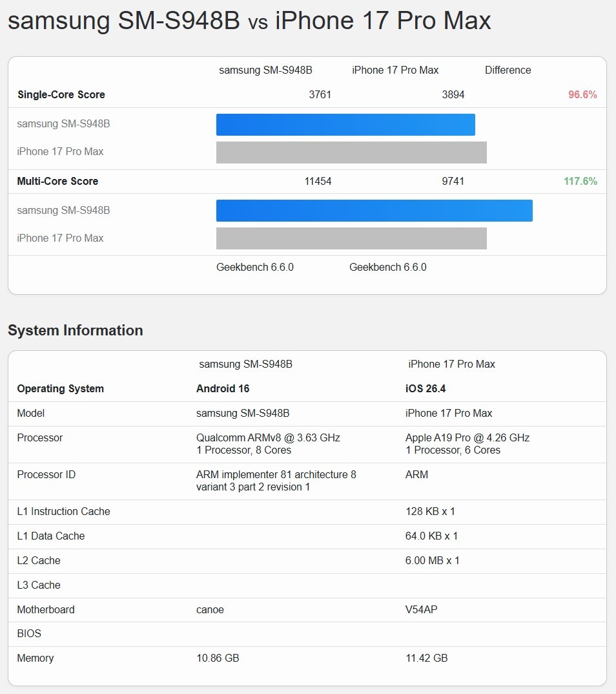Click the 3894 iPhone single-core score

pos(454,94)
